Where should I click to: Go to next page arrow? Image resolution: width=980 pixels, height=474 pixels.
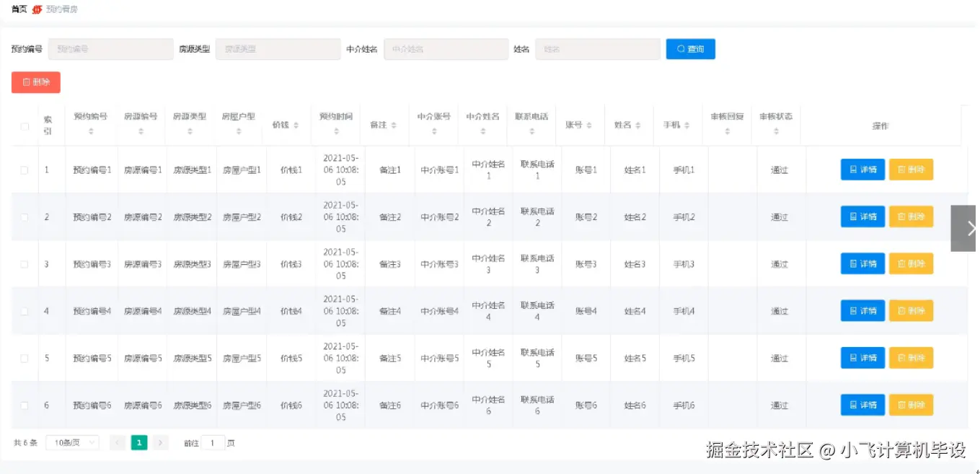point(161,443)
